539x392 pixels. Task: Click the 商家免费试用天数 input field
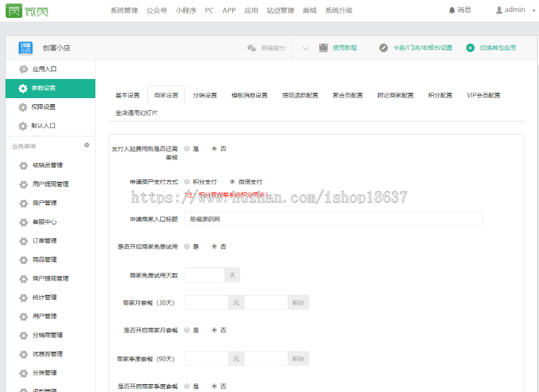pos(205,275)
